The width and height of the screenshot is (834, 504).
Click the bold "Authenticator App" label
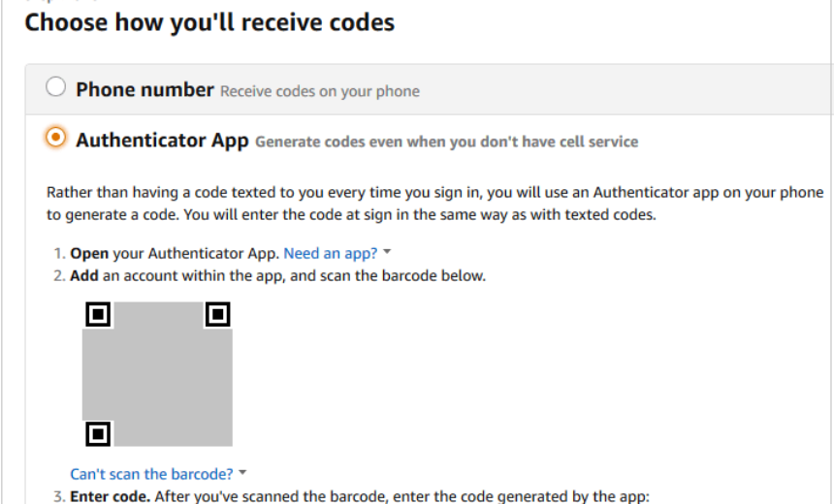[162, 140]
